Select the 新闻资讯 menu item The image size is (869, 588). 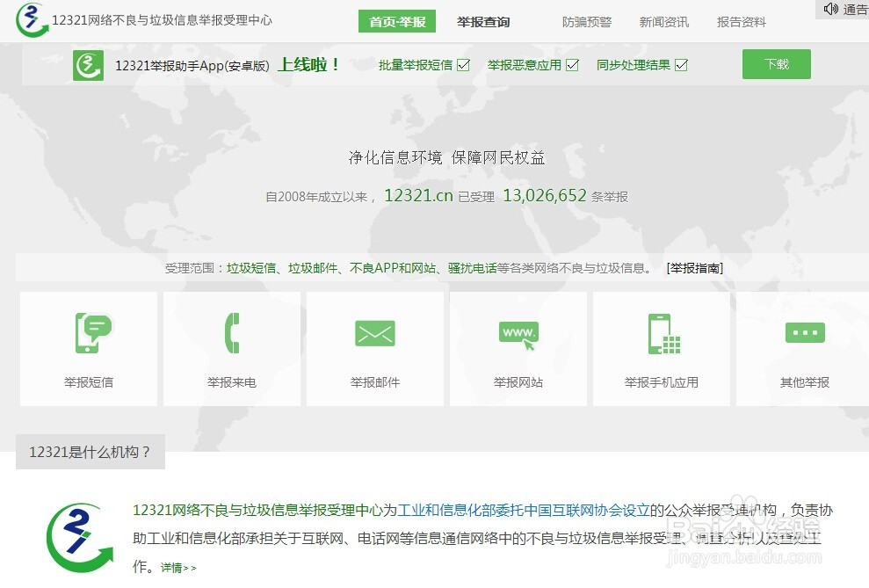point(663,22)
